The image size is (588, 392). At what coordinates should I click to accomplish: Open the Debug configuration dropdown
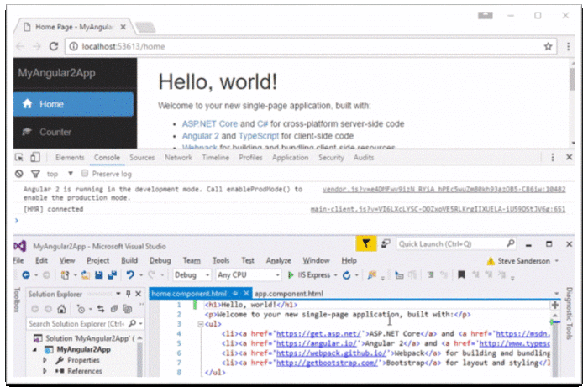pos(192,275)
